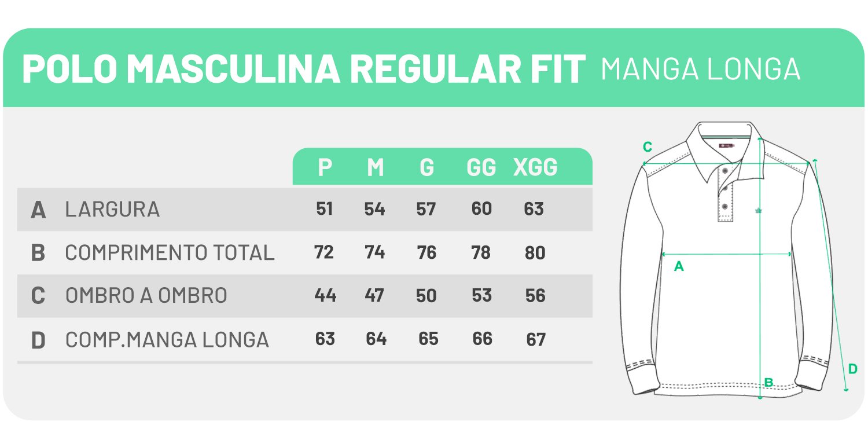This screenshot has height=440, width=868.
Task: Click the top button on polo placket
Action: pos(723,170)
